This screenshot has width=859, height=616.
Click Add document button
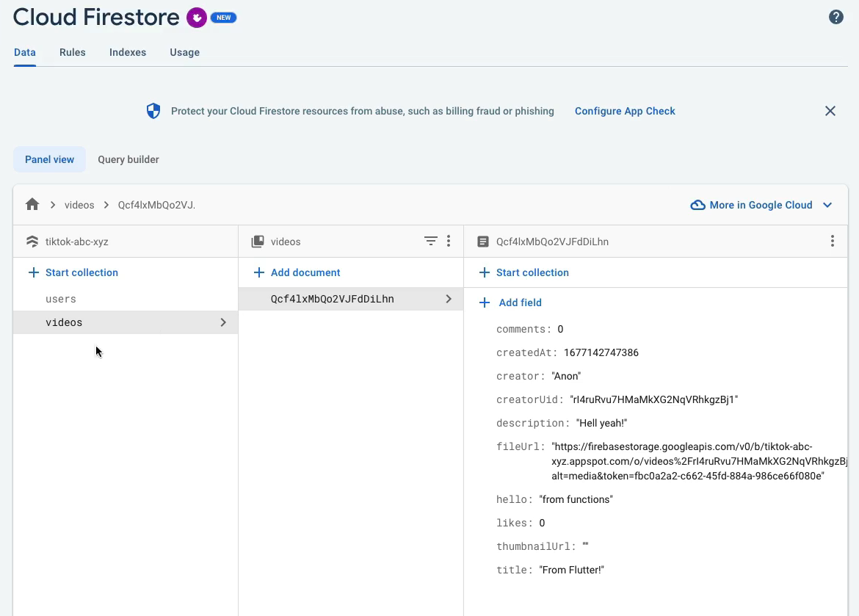pyautogui.click(x=305, y=272)
